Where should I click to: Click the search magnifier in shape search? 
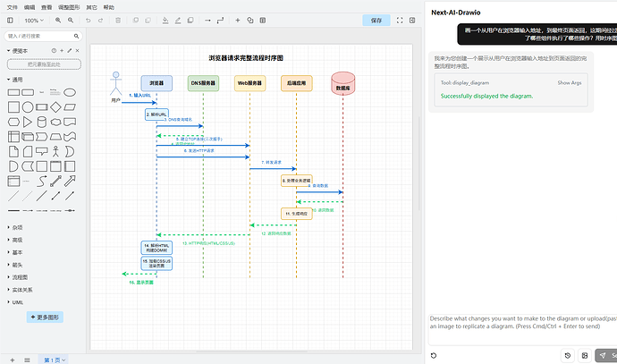point(76,36)
